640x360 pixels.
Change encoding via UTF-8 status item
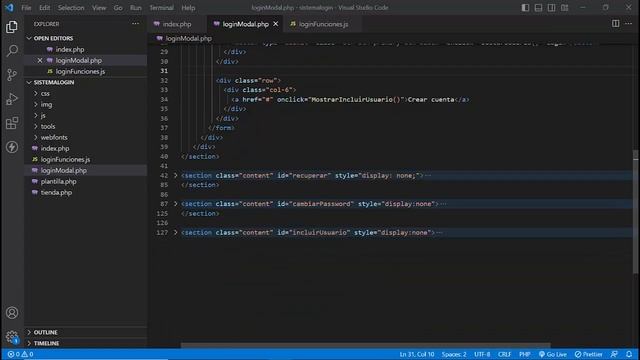click(482, 354)
